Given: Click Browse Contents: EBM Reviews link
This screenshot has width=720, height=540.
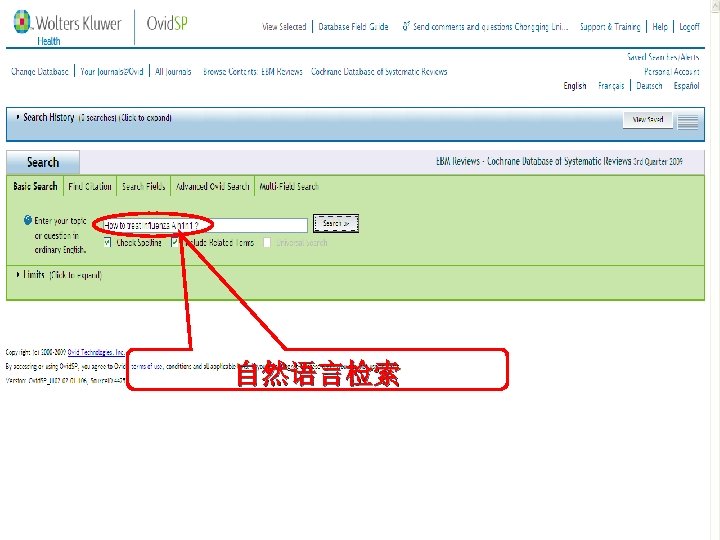Looking at the screenshot, I should [x=253, y=72].
